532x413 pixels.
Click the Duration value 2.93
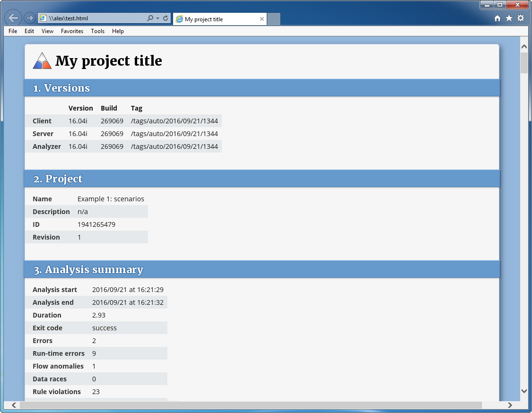[x=99, y=315]
